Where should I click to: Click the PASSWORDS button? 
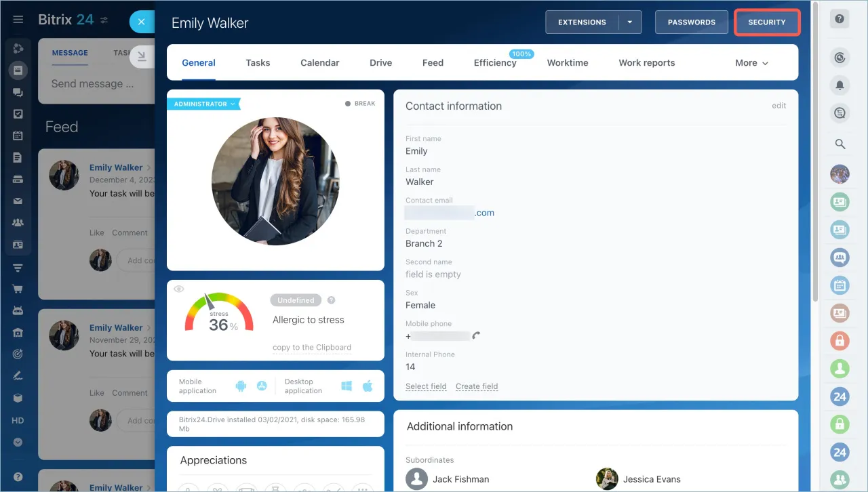(692, 22)
